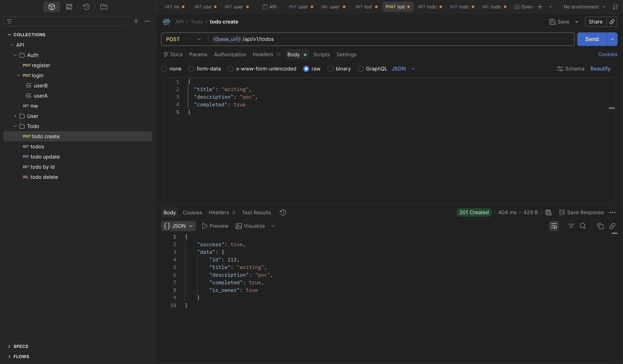
Task: Click the filter response icon
Action: coord(571,226)
